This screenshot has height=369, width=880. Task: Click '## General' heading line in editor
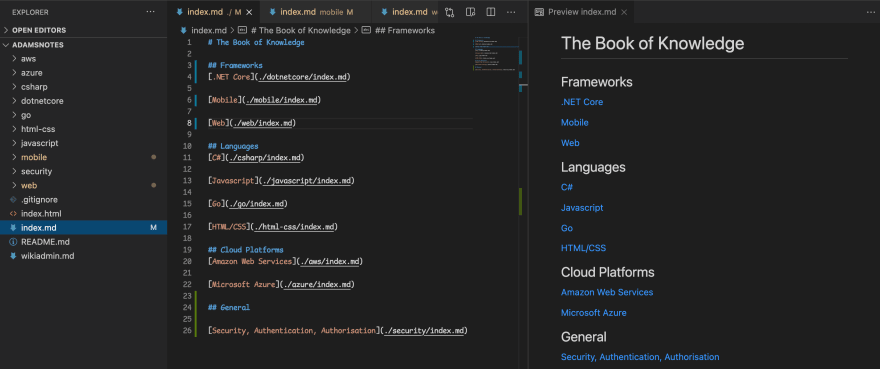pos(228,308)
